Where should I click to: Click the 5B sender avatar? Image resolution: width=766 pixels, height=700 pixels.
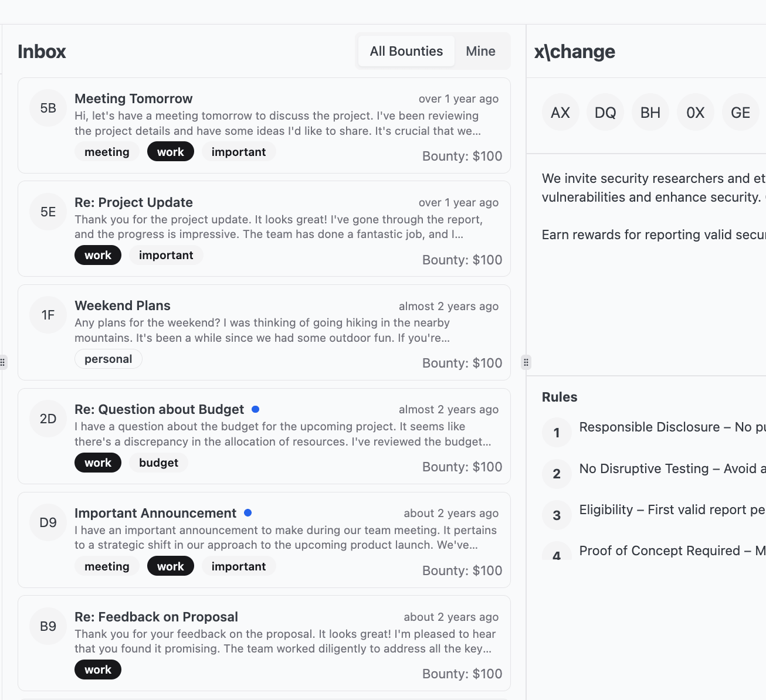(x=48, y=108)
